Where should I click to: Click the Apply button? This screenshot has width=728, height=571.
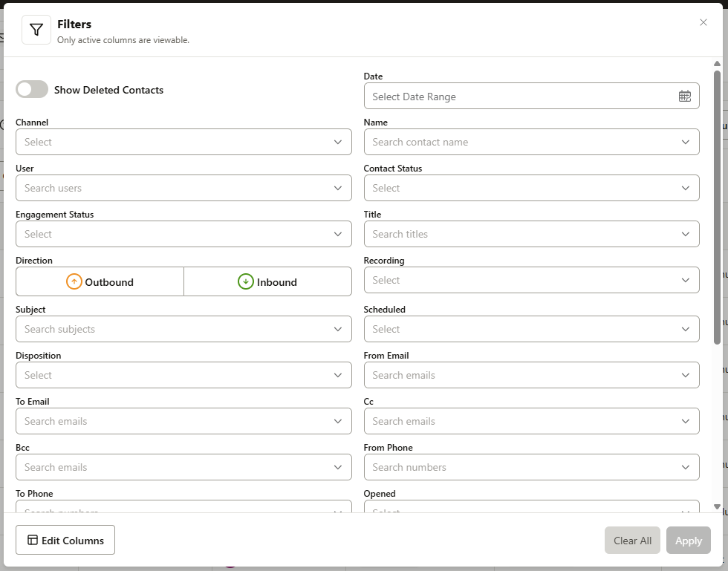coord(688,541)
